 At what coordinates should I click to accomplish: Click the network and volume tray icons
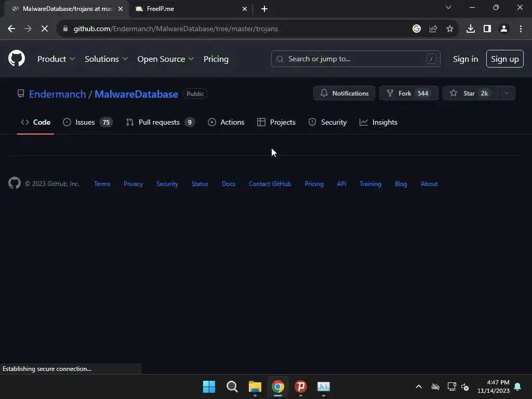click(458, 387)
